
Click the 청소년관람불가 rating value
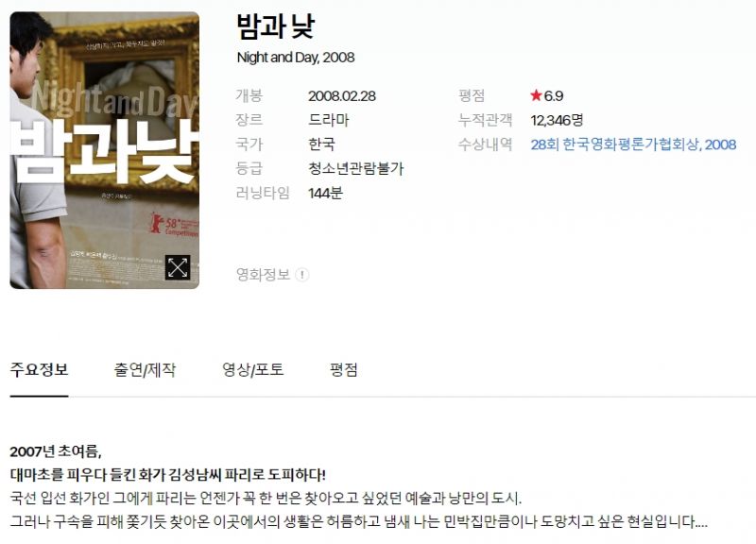(356, 169)
